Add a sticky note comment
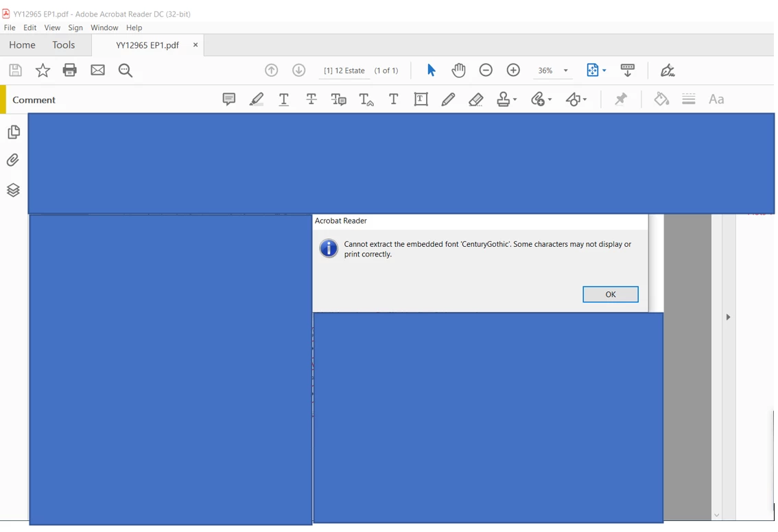The image size is (778, 532). [228, 99]
